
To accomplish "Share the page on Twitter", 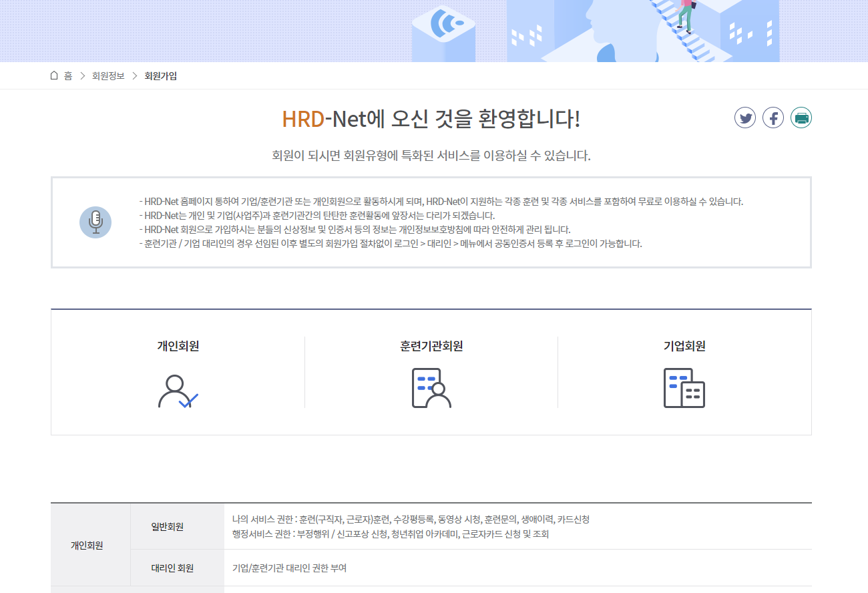I will point(745,118).
